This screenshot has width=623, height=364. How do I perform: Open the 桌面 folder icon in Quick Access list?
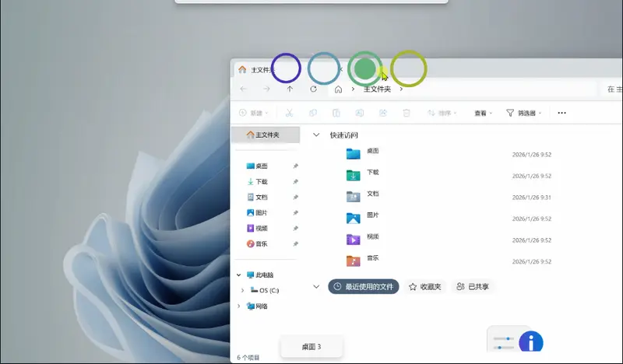pos(354,154)
